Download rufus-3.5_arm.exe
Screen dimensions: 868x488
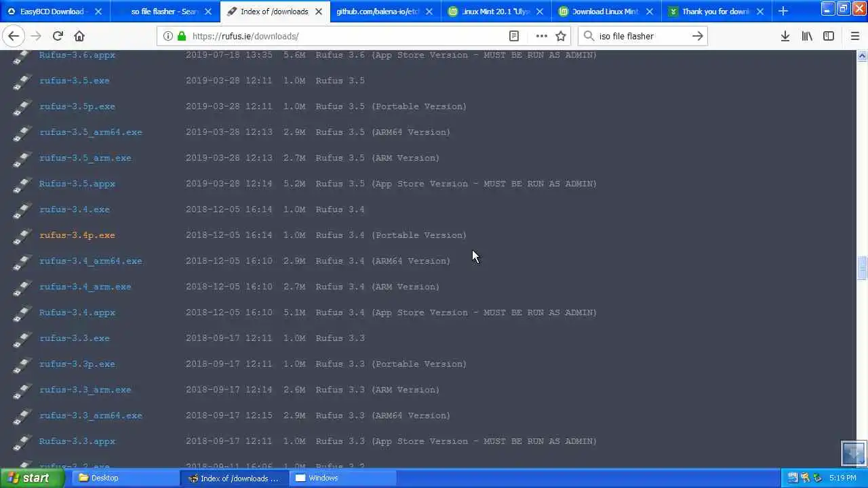[85, 158]
